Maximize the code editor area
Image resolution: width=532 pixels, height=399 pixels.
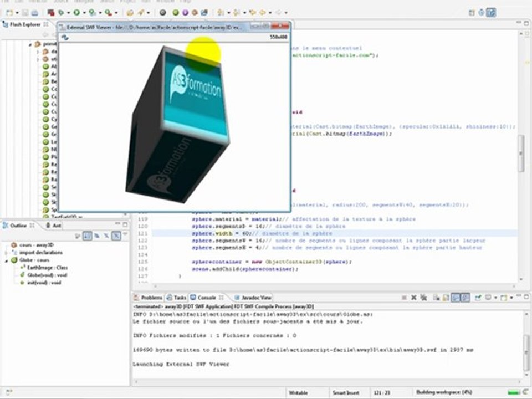click(x=526, y=23)
